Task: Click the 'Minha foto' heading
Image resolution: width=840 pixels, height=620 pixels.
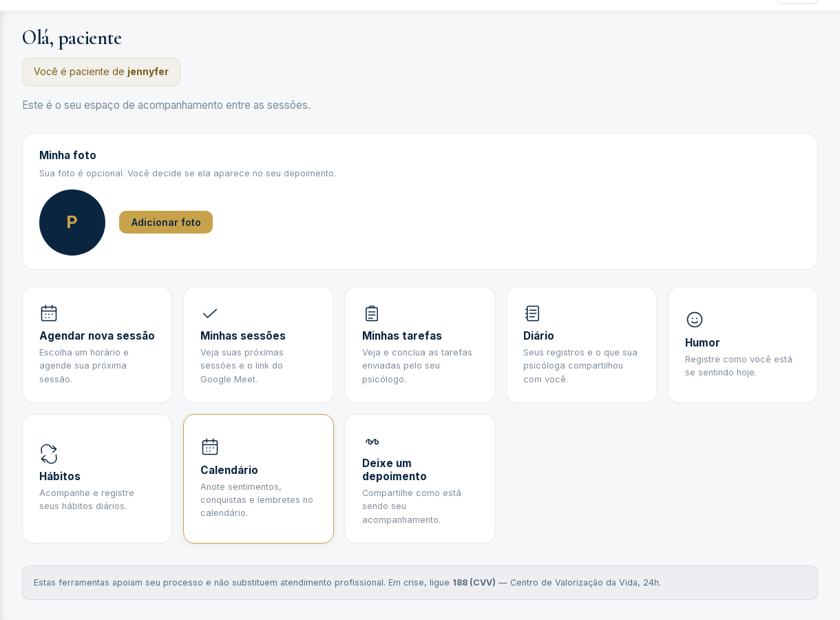Action: pyautogui.click(x=67, y=155)
